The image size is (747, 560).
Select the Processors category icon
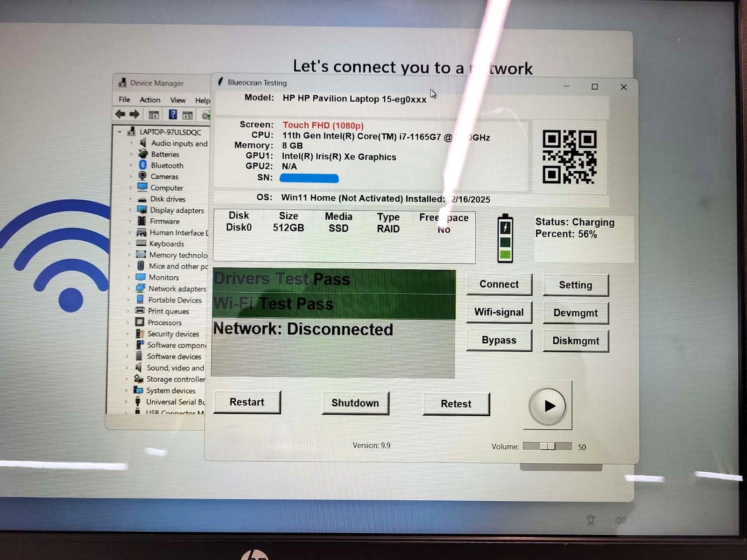pos(140,322)
